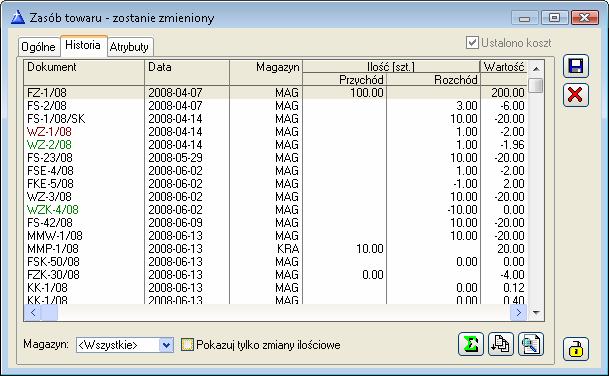The image size is (609, 376).
Task: Select the Historia tab
Action: [83, 45]
